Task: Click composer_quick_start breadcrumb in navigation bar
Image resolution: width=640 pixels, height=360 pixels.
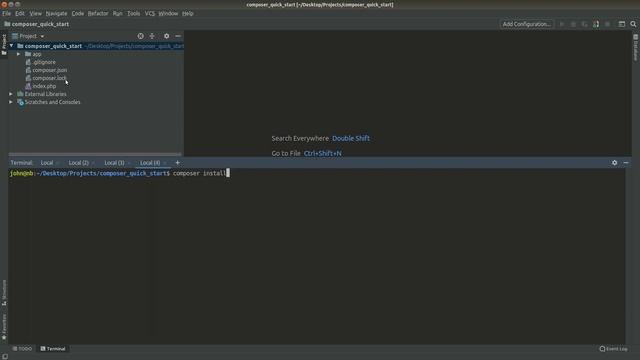Action: pyautogui.click(x=37, y=24)
